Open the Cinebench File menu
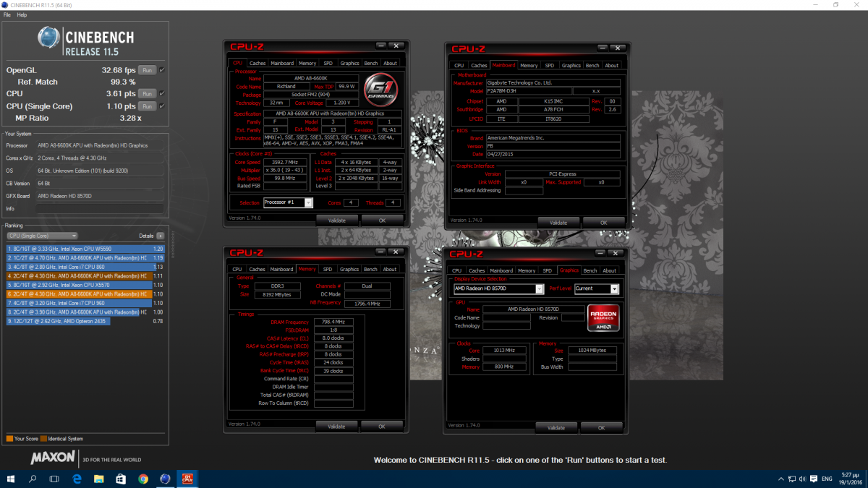The height and width of the screenshot is (488, 868). click(x=7, y=14)
